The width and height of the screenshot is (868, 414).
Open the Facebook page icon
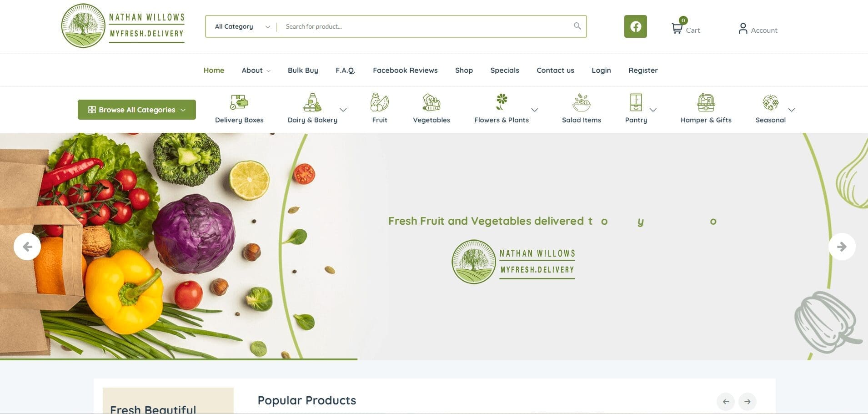(x=635, y=26)
